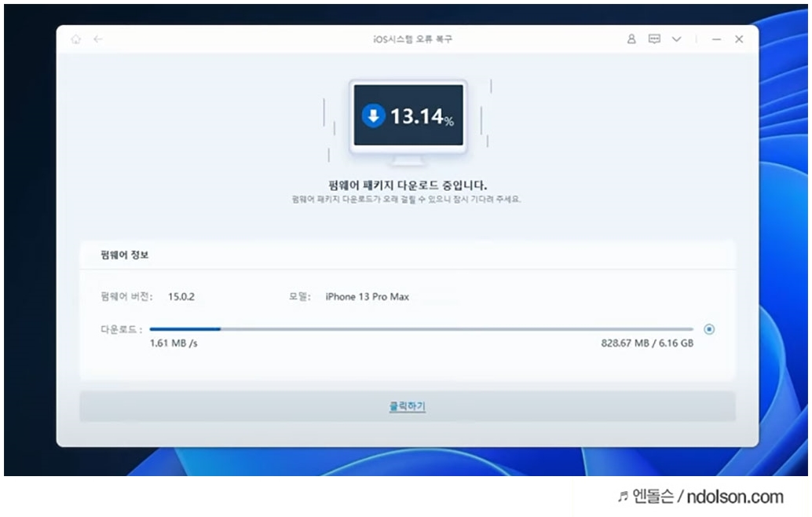
Task: Minimize the iOS repair window
Action: [716, 38]
